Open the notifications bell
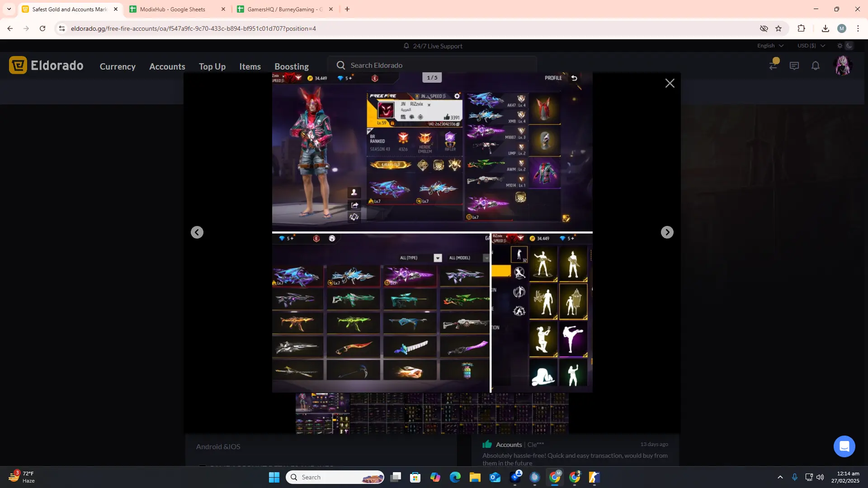Viewport: 868px width, 488px height. 815,66
